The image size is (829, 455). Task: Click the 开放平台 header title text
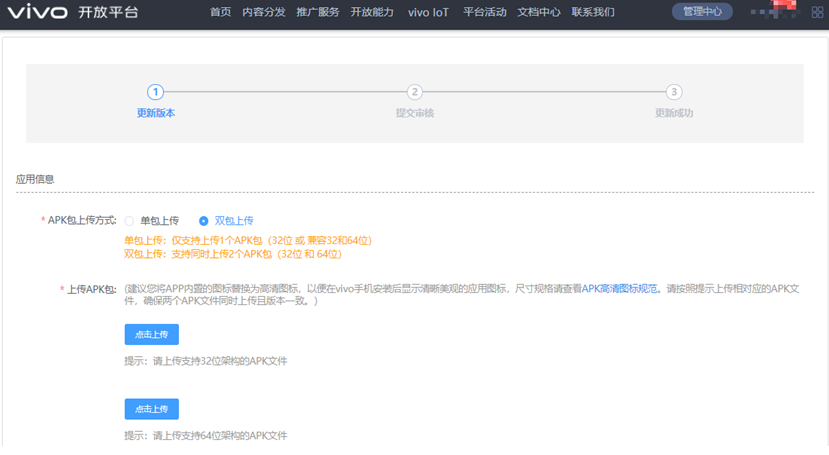point(108,12)
